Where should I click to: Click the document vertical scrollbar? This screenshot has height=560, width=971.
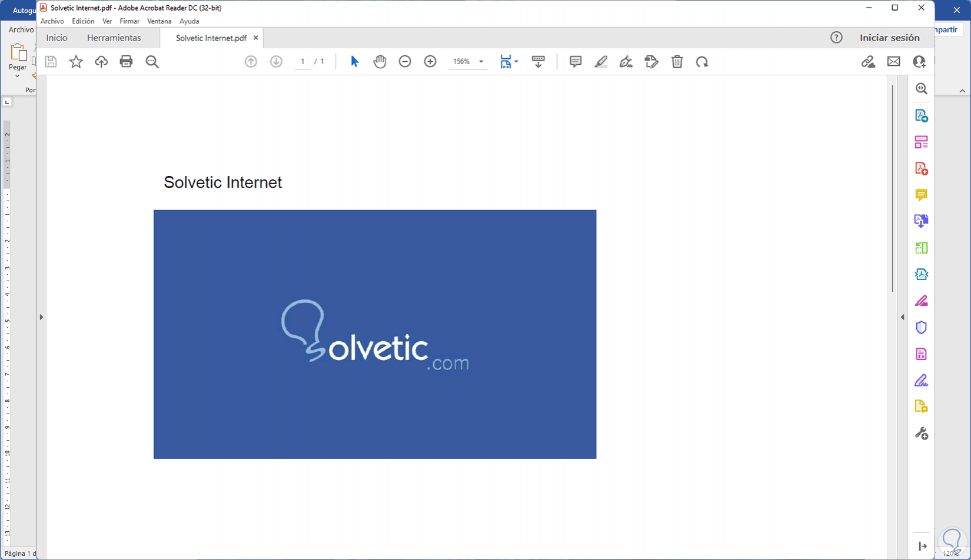(892, 188)
